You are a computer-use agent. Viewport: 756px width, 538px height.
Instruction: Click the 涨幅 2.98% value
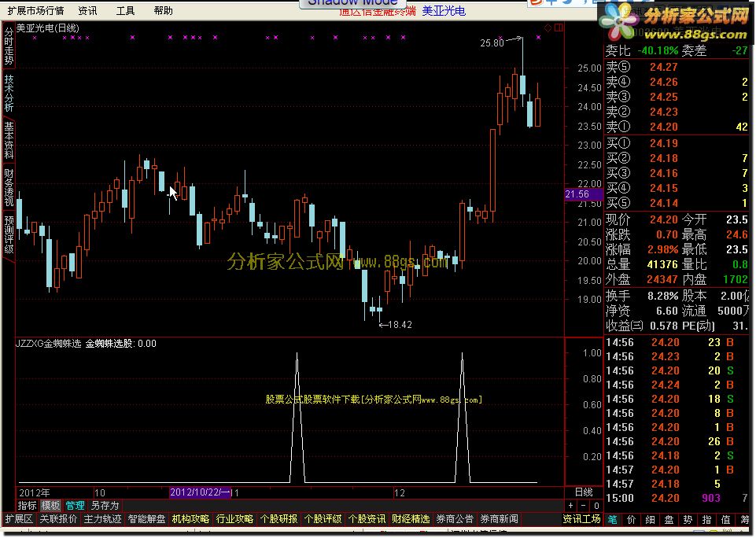coord(662,249)
